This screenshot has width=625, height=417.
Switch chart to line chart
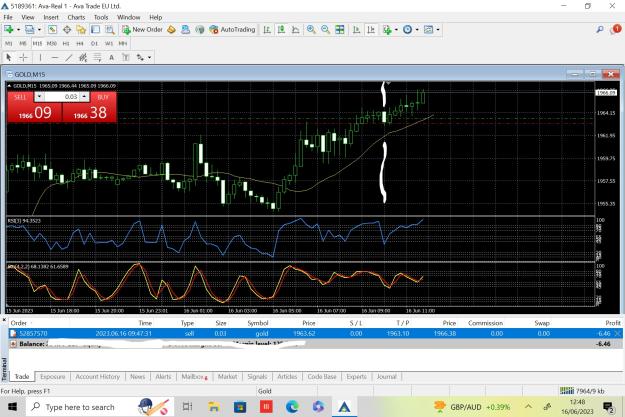click(x=295, y=30)
